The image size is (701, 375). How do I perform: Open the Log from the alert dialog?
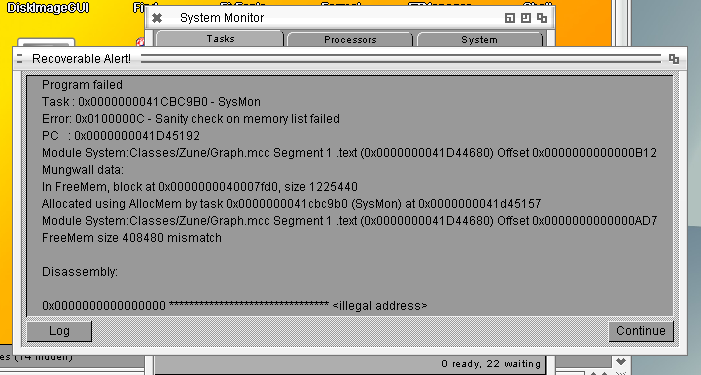coord(59,331)
